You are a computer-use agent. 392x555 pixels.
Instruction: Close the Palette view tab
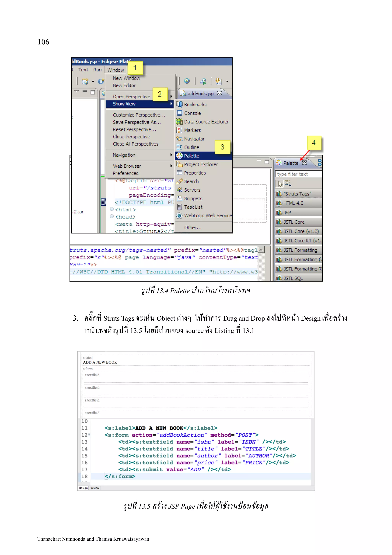coord(304,163)
